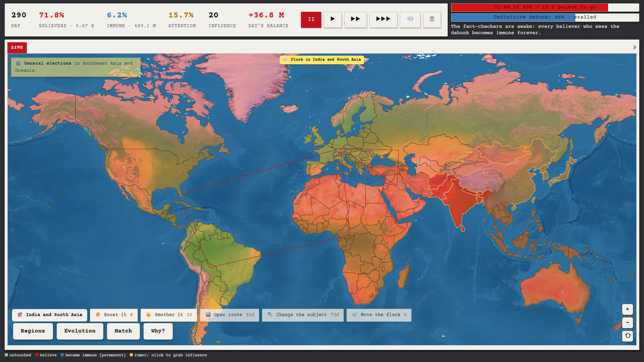Open the Regions panel
Viewport: 644px width, 362px height.
pos(33,331)
